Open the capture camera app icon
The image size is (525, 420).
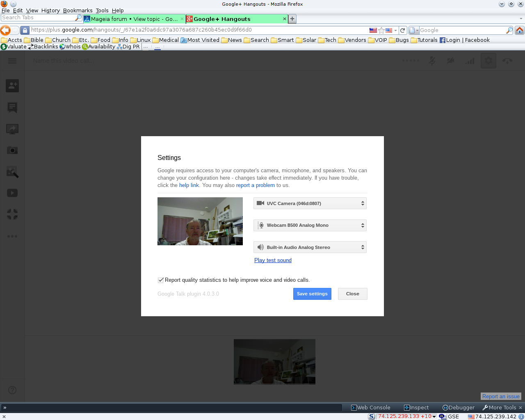coord(12,150)
